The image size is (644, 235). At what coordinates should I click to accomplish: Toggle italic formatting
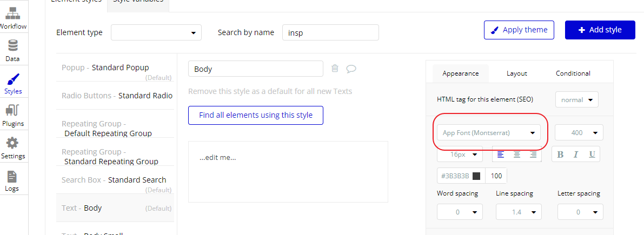[x=576, y=155]
